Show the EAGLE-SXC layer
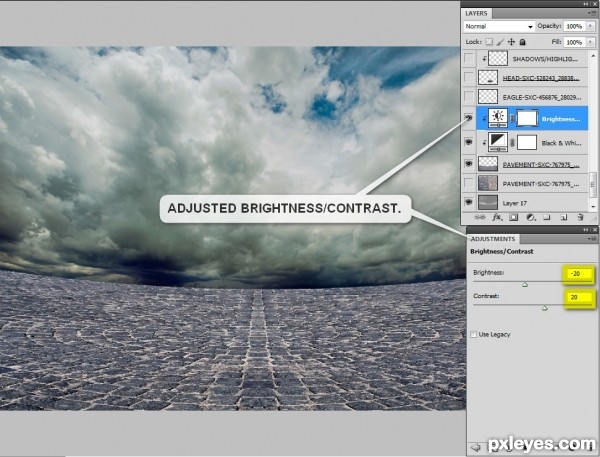 pos(468,97)
